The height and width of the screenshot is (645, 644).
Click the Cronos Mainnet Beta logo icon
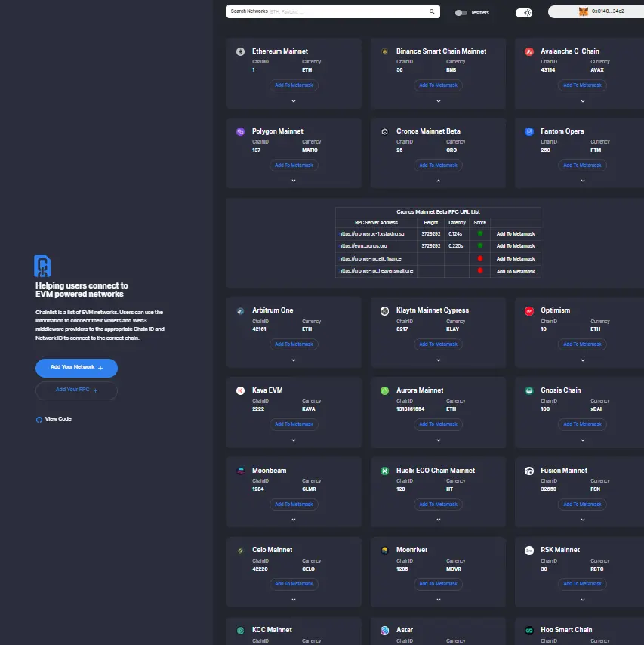[x=384, y=131]
